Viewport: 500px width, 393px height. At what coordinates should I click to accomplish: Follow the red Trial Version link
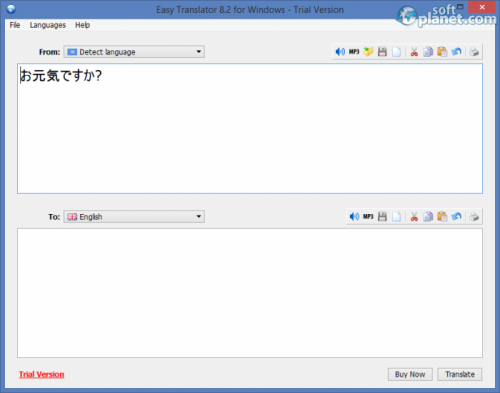click(x=41, y=374)
